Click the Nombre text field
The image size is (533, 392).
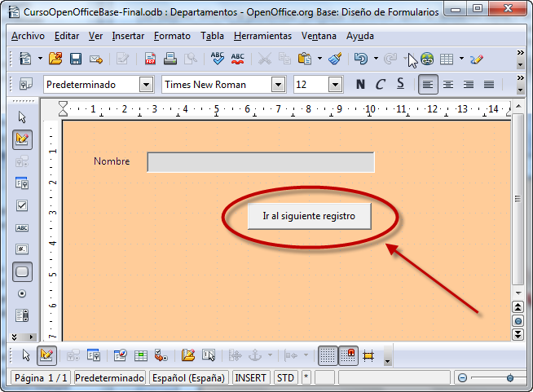point(261,162)
